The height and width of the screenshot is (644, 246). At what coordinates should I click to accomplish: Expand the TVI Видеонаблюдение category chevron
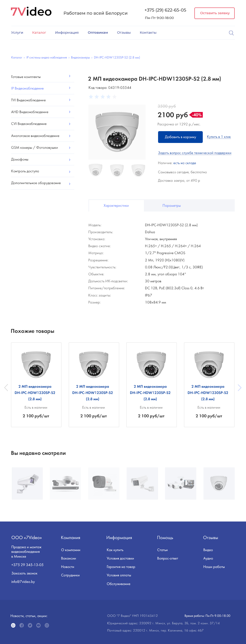click(70, 100)
